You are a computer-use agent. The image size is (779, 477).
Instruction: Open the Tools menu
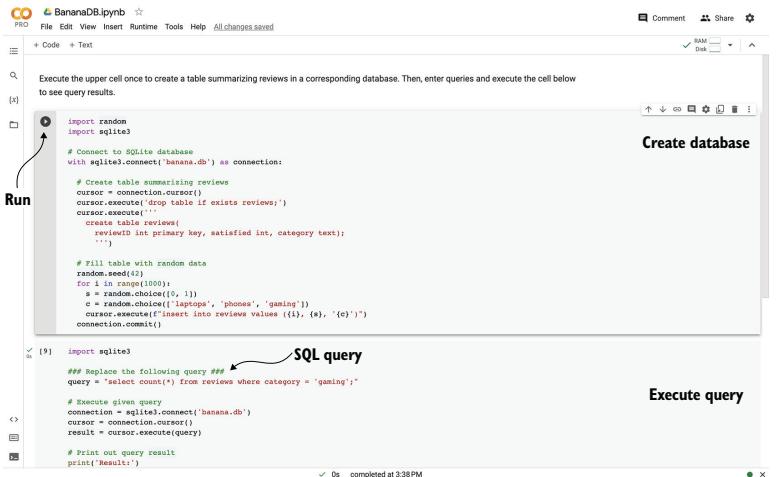[x=169, y=26]
